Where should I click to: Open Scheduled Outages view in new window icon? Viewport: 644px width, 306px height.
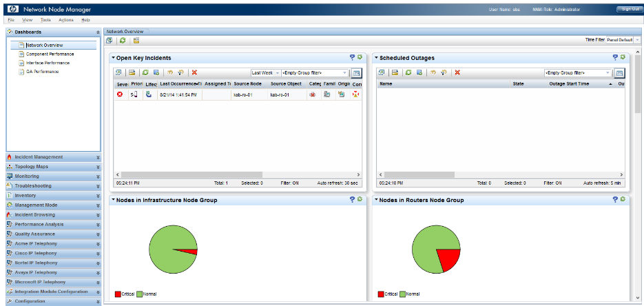pos(381,72)
